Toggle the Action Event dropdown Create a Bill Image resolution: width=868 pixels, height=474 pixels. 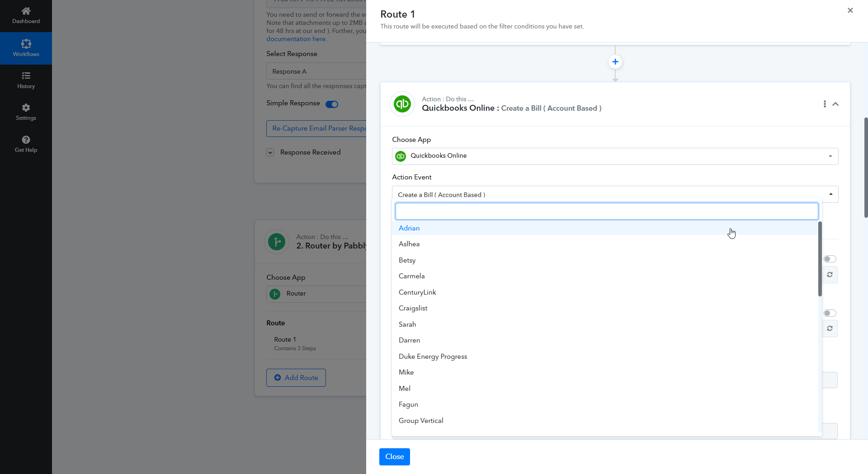[x=615, y=194]
